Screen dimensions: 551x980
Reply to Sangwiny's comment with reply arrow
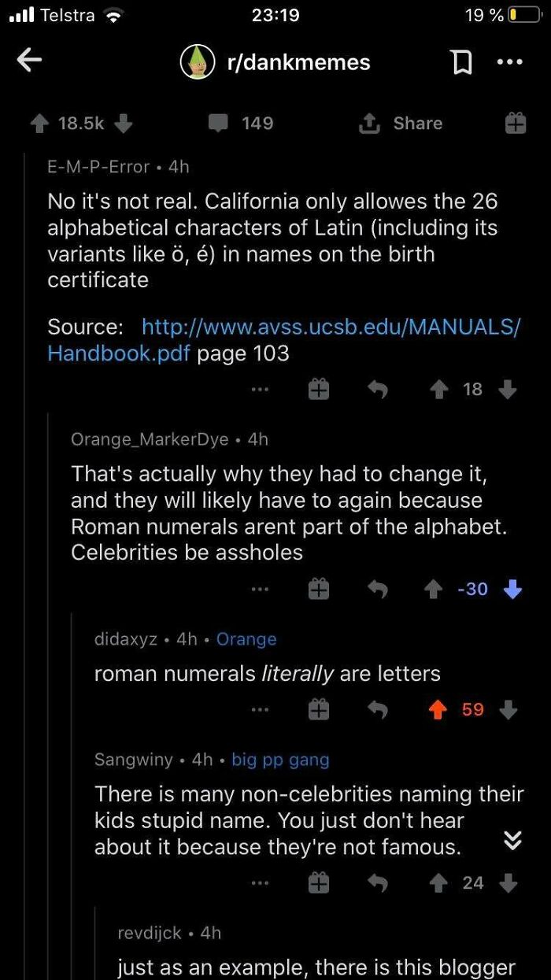point(377,882)
